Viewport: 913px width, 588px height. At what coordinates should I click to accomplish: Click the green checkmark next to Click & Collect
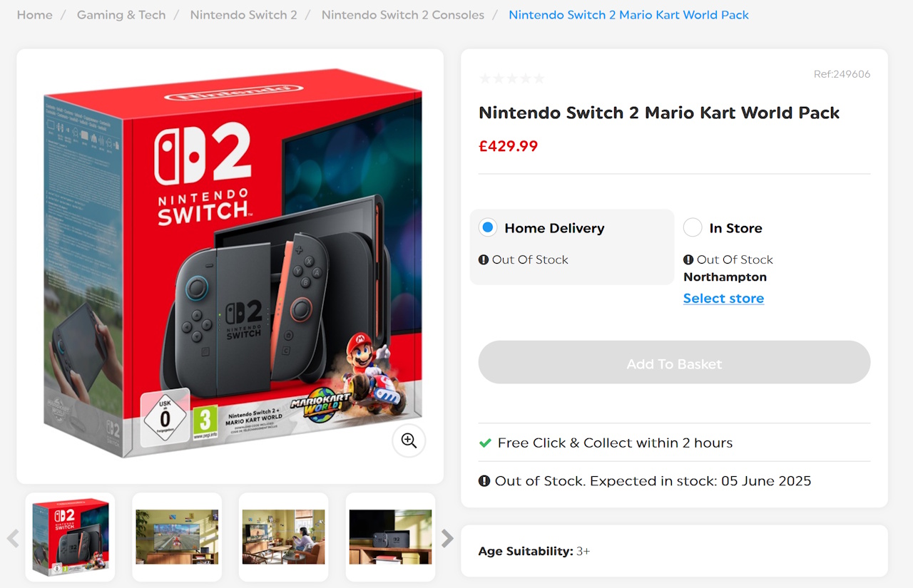pyautogui.click(x=485, y=443)
